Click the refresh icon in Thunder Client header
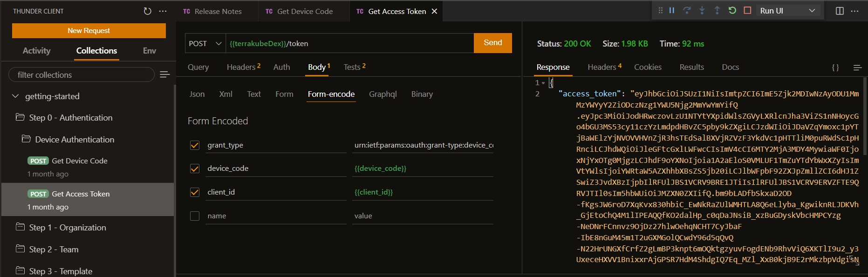868x277 pixels. coord(147,11)
